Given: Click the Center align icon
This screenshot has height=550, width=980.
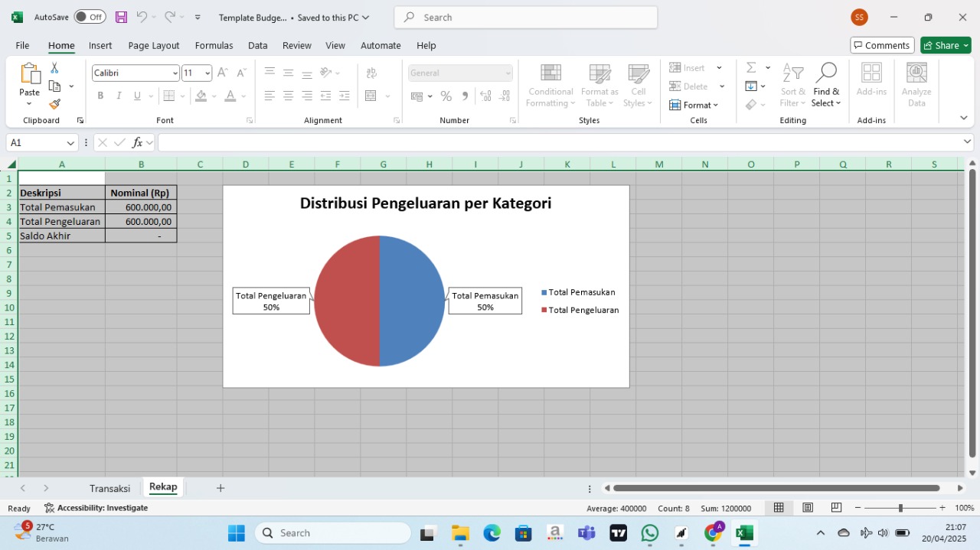Looking at the screenshot, I should (288, 96).
